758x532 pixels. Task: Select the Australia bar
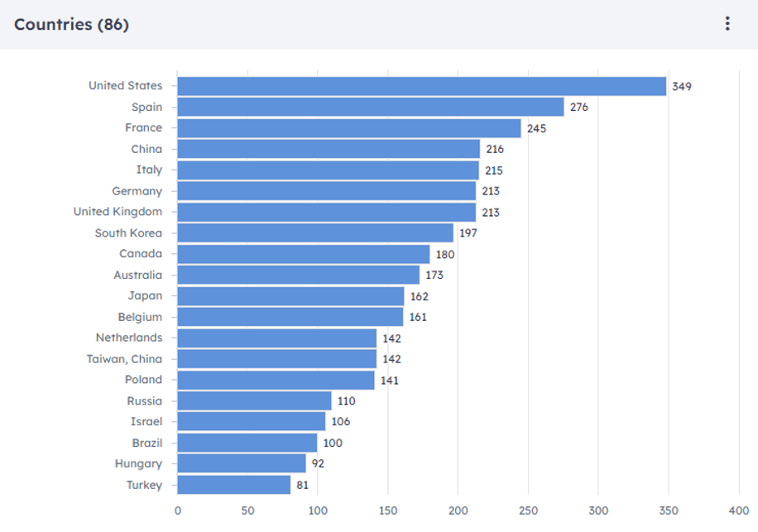pyautogui.click(x=299, y=275)
